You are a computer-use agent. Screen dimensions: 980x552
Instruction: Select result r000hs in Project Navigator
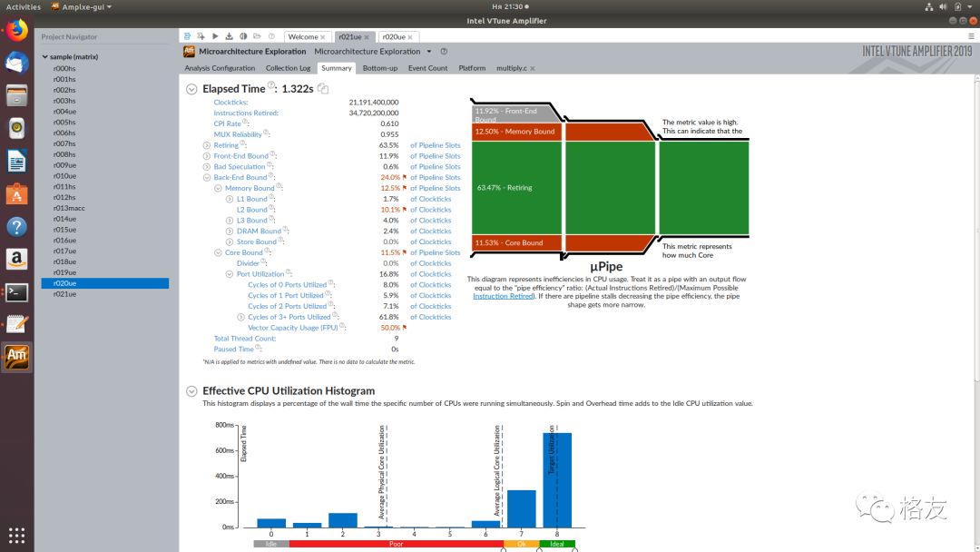(x=64, y=69)
